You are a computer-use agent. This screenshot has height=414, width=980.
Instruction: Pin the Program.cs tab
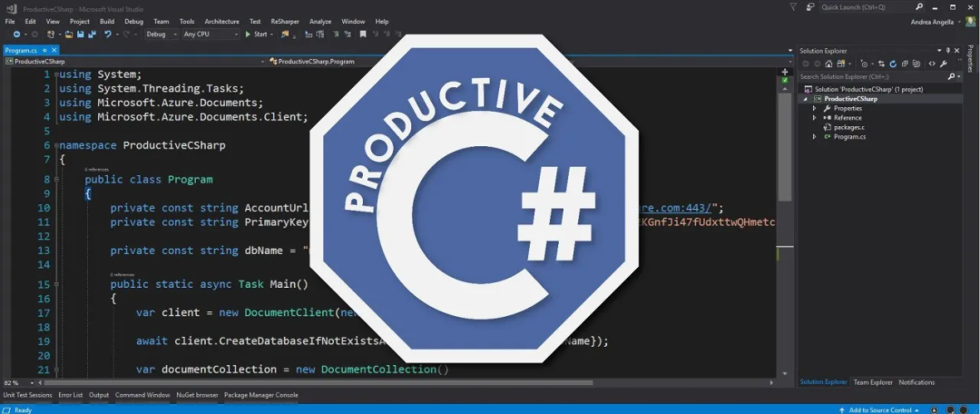(45, 50)
